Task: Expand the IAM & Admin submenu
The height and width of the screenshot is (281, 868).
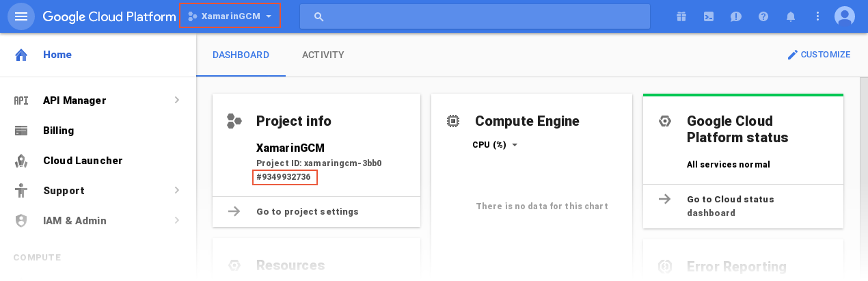Action: click(176, 221)
